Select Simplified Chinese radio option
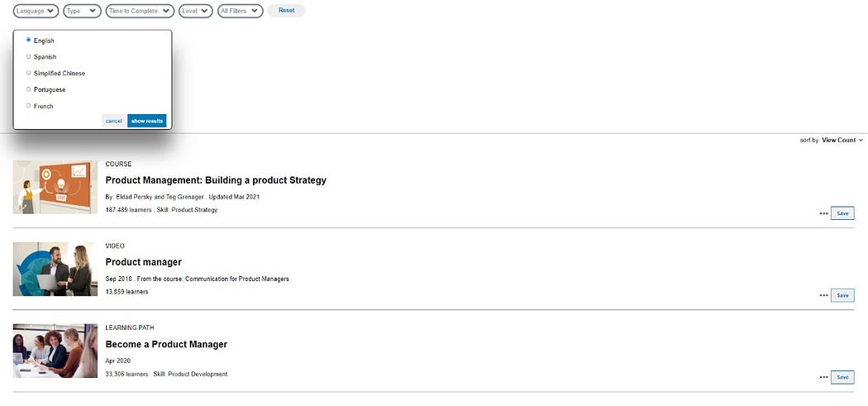This screenshot has height=406, width=868. 28,73
